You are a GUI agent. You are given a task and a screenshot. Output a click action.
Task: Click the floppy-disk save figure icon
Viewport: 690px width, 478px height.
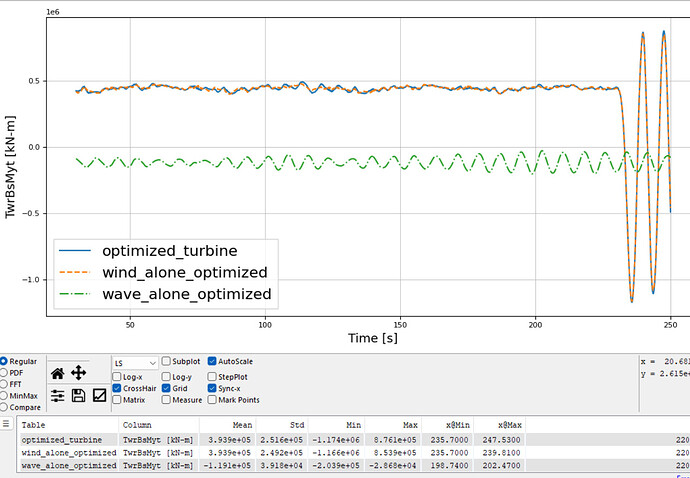pos(78,395)
